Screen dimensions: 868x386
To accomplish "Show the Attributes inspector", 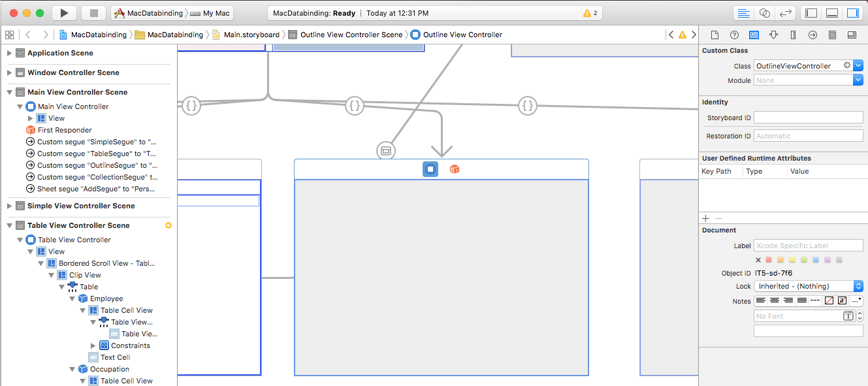I will tap(773, 35).
